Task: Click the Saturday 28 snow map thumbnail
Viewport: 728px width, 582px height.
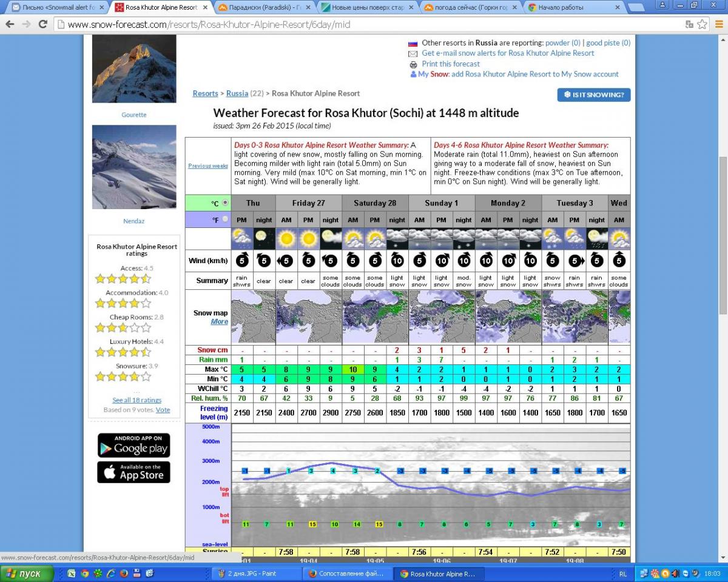Action: point(376,316)
